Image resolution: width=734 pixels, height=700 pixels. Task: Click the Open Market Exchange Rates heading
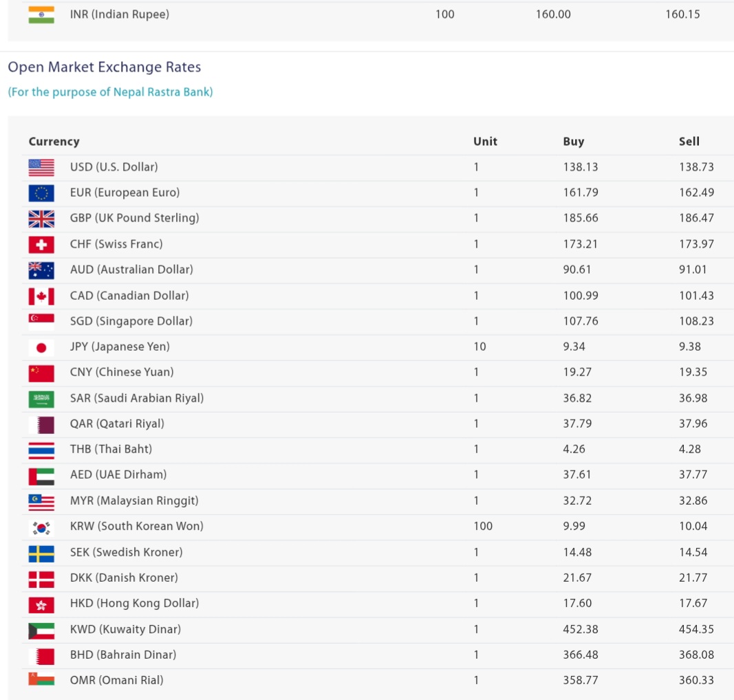(x=105, y=67)
